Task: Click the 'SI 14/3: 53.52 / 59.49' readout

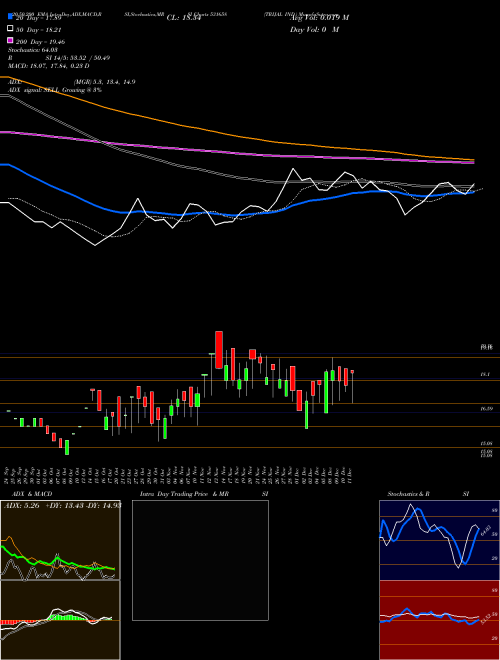Action: point(77,58)
